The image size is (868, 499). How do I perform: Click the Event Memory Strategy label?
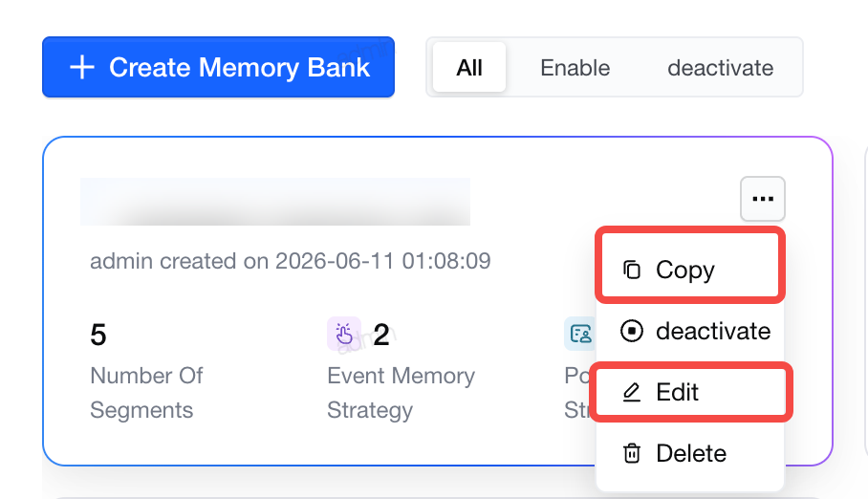(x=401, y=393)
